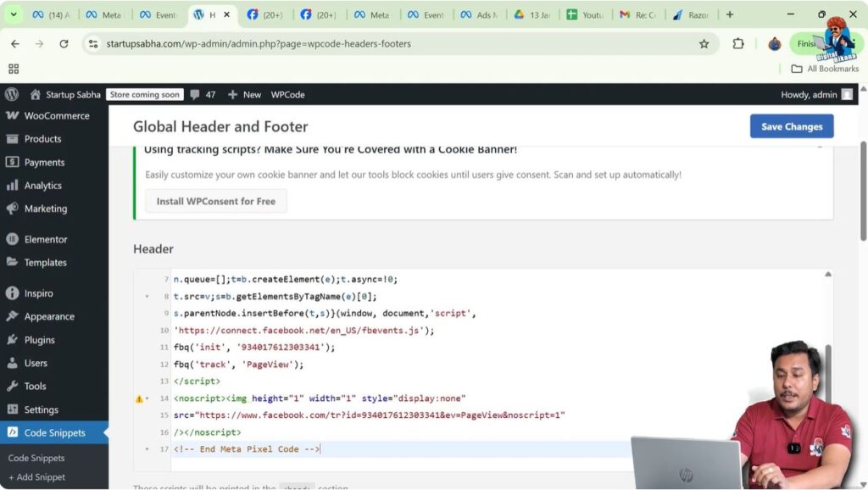
Task: Click the site info icon in address bar
Action: [x=93, y=44]
